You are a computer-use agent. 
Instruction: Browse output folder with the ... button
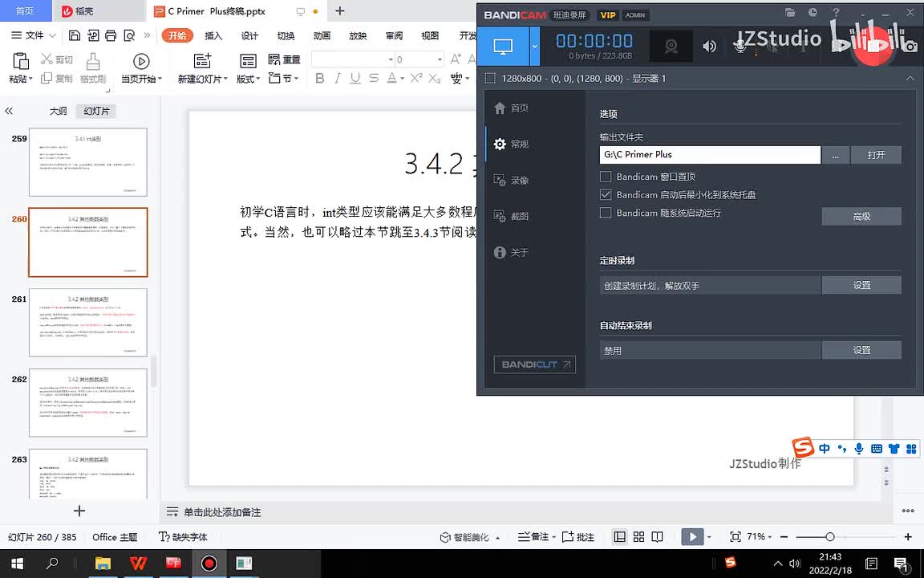[836, 154]
